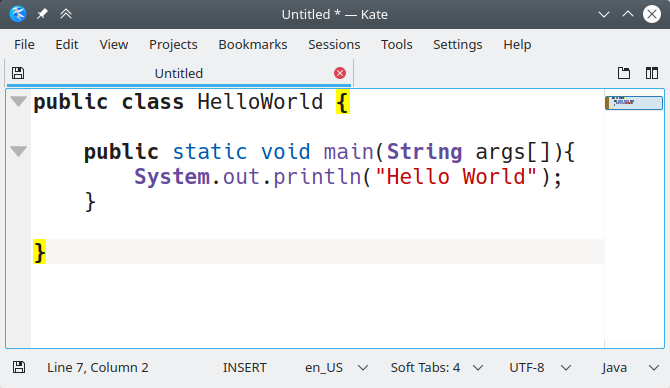Toggle the pin window on all desktops icon
The image size is (670, 388).
[x=42, y=14]
